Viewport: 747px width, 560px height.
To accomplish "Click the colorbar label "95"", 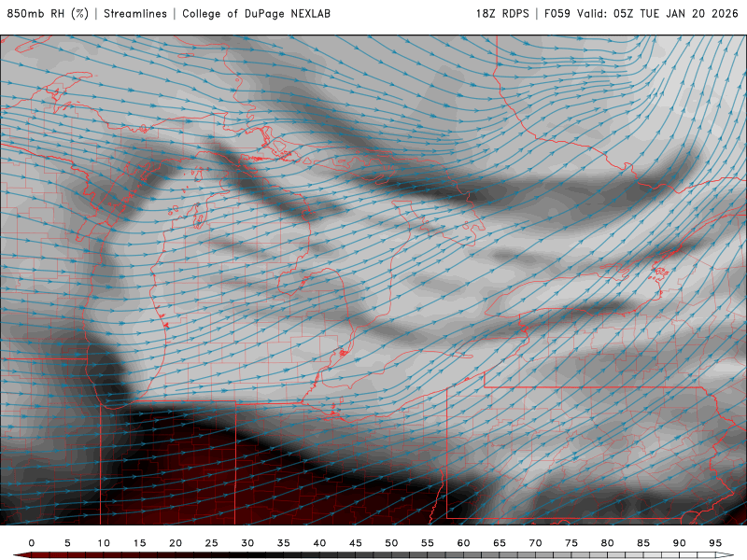I will coord(715,543).
